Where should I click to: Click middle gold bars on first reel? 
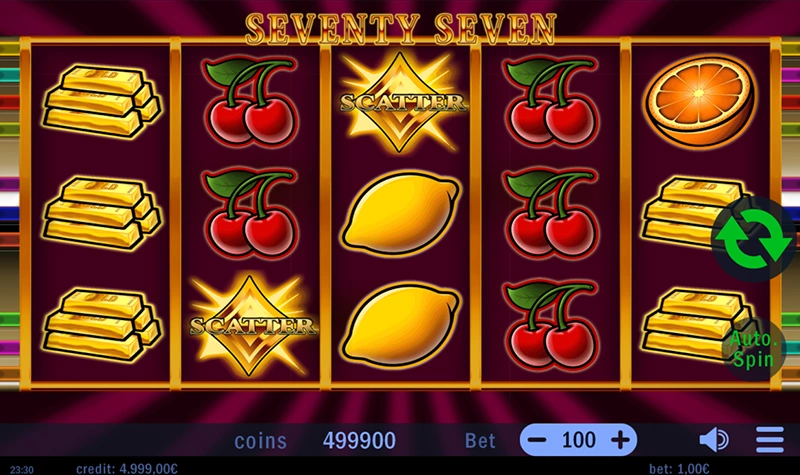(x=102, y=213)
